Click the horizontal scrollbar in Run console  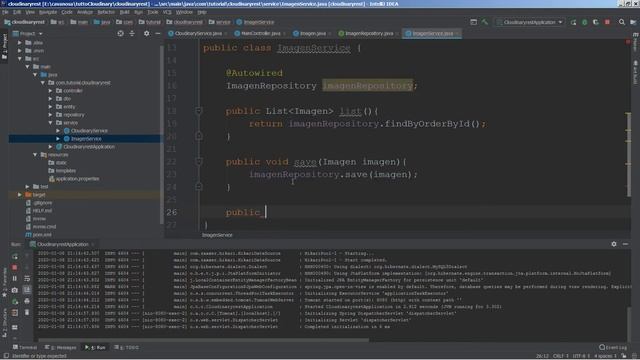(x=203, y=339)
